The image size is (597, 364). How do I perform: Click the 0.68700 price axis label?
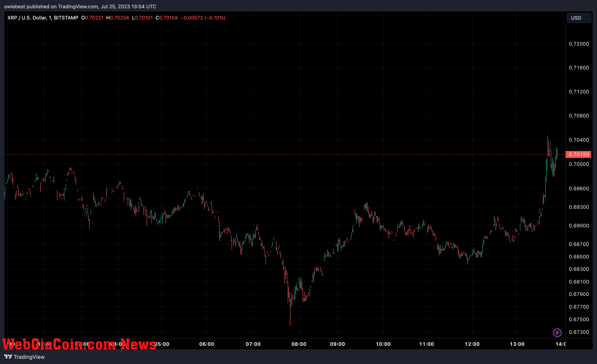point(579,244)
